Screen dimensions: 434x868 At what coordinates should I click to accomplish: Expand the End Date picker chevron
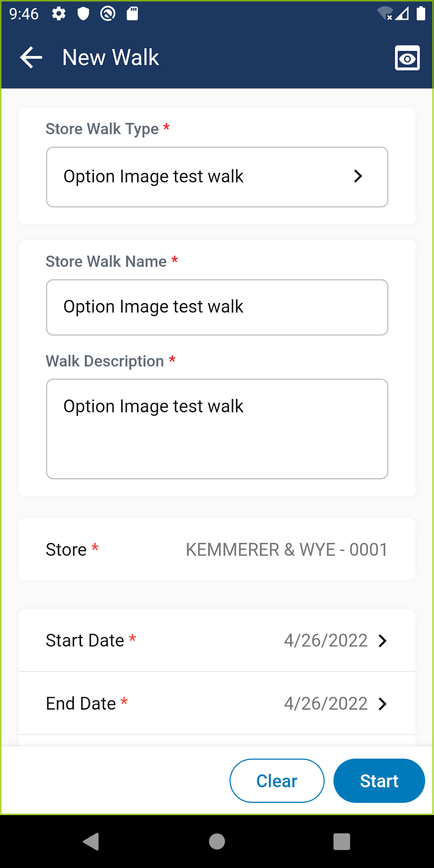[383, 704]
